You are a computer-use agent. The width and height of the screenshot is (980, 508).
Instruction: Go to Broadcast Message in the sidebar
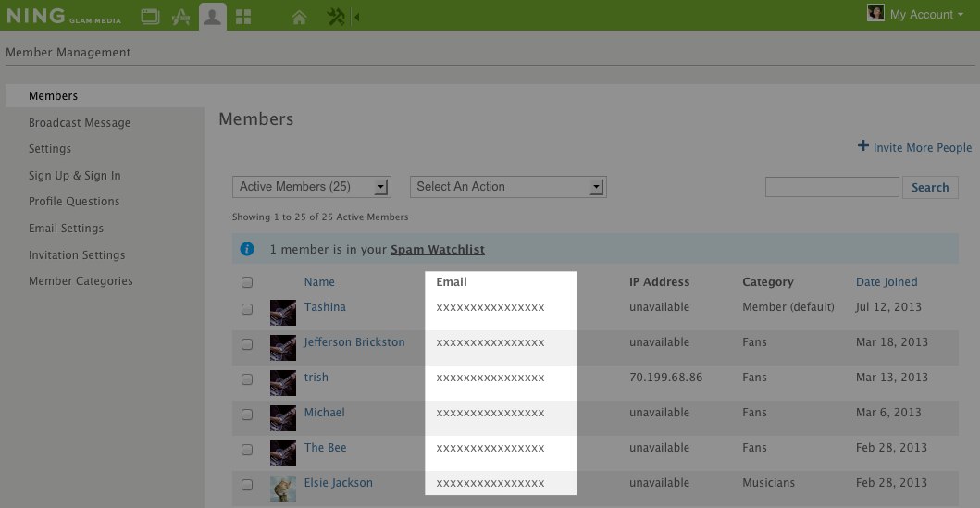[x=80, y=123]
